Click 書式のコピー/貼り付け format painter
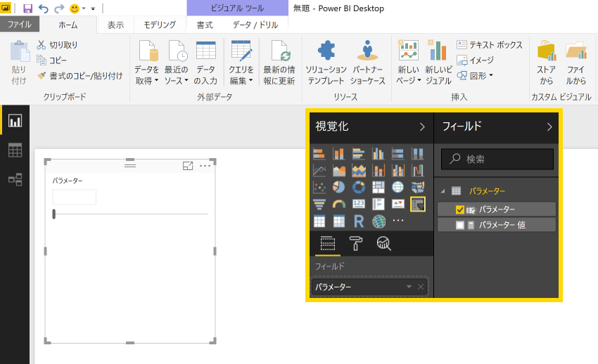Screen dimensions: 598x364 click(x=80, y=76)
